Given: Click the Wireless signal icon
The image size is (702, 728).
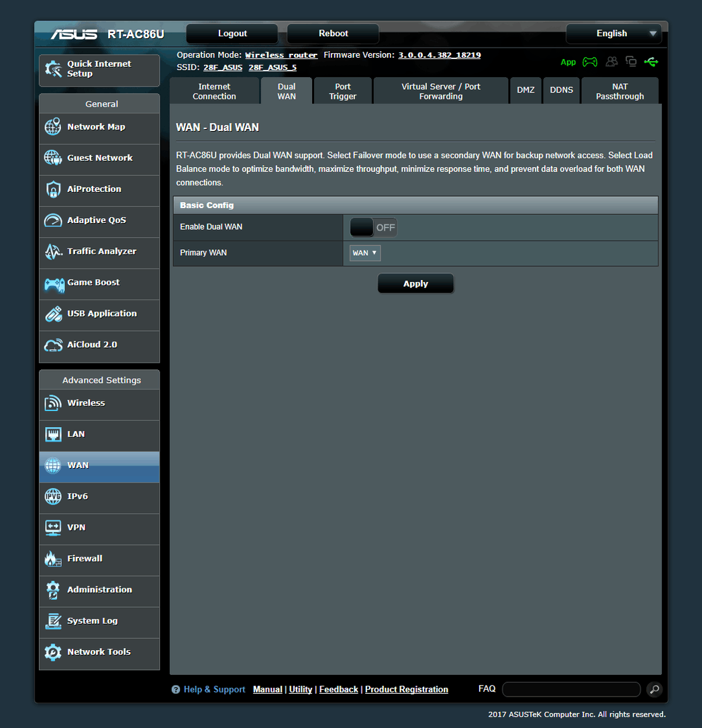Looking at the screenshot, I should click(53, 403).
